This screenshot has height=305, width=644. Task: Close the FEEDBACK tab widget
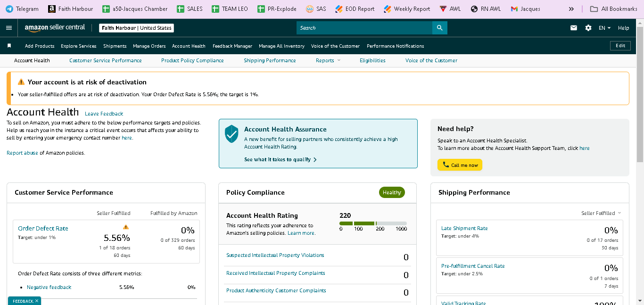click(x=37, y=301)
